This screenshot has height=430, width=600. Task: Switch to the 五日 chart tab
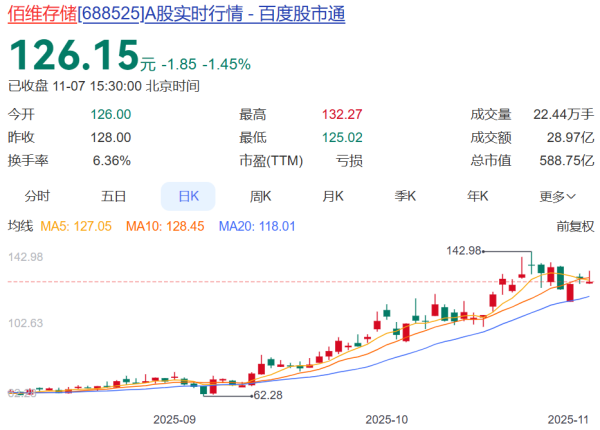coord(113,196)
